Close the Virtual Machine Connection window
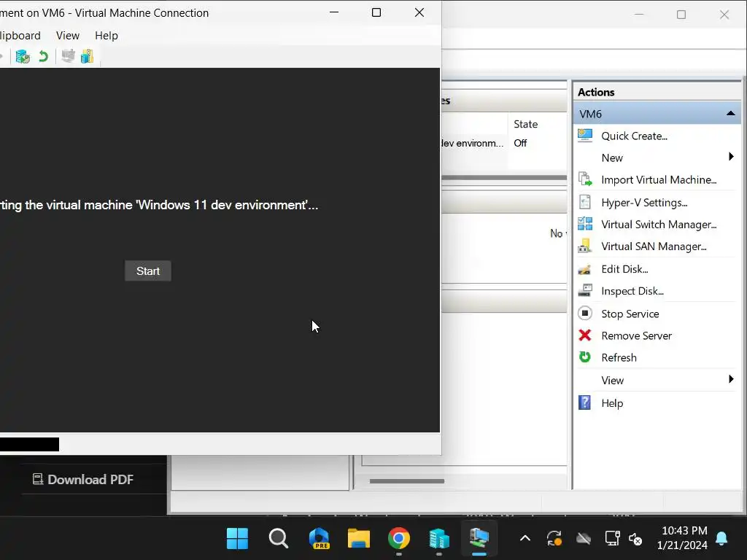 tap(419, 12)
